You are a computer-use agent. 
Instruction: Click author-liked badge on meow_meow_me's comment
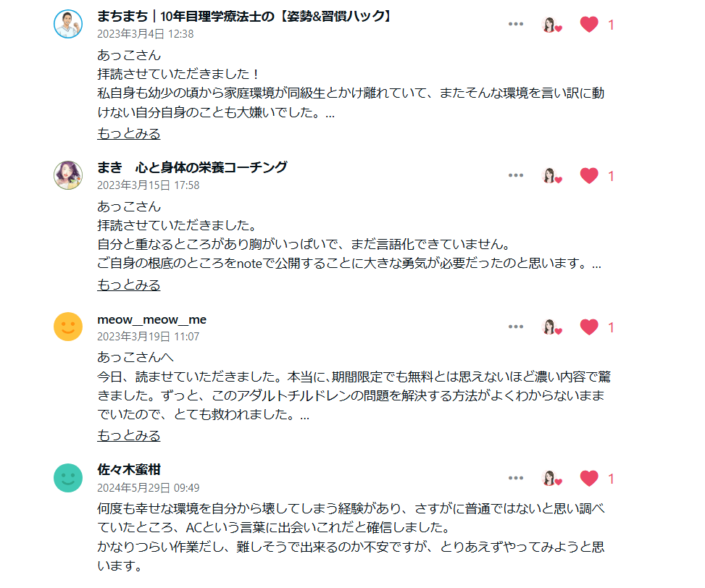pyautogui.click(x=551, y=327)
